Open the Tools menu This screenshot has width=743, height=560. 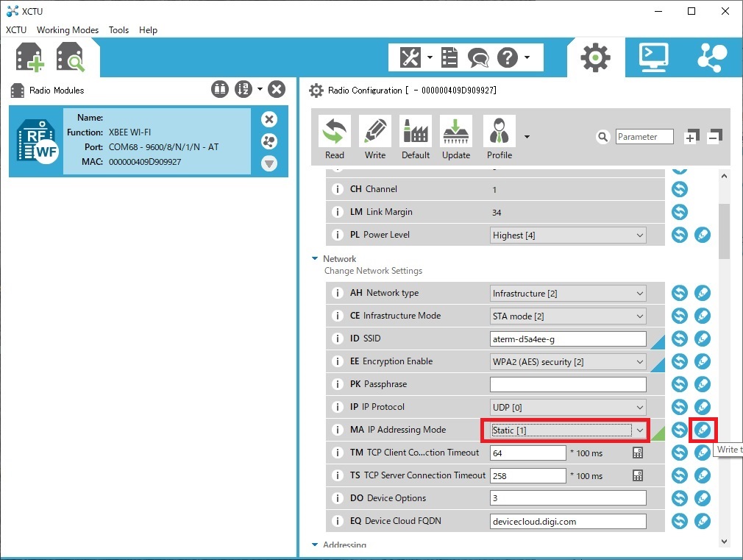click(118, 30)
